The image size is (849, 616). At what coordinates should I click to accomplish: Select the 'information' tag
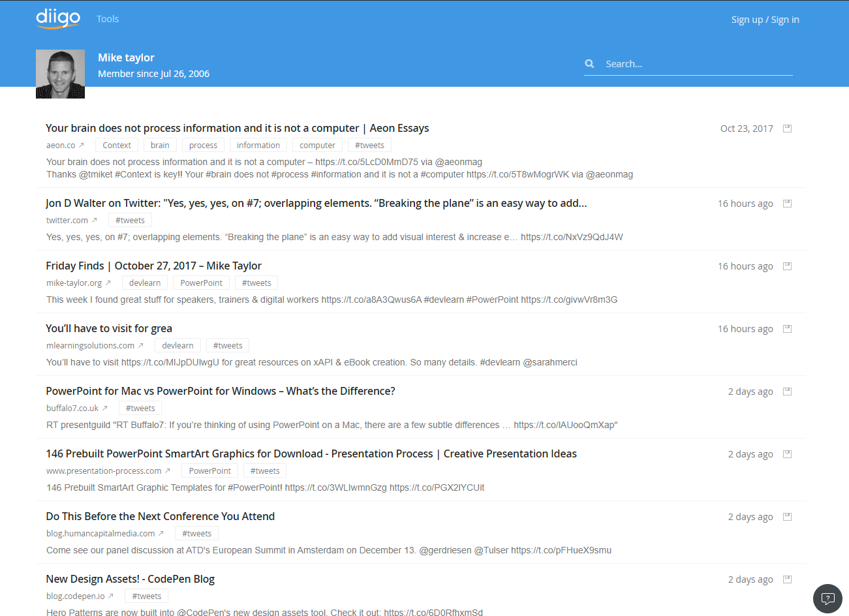coord(258,146)
